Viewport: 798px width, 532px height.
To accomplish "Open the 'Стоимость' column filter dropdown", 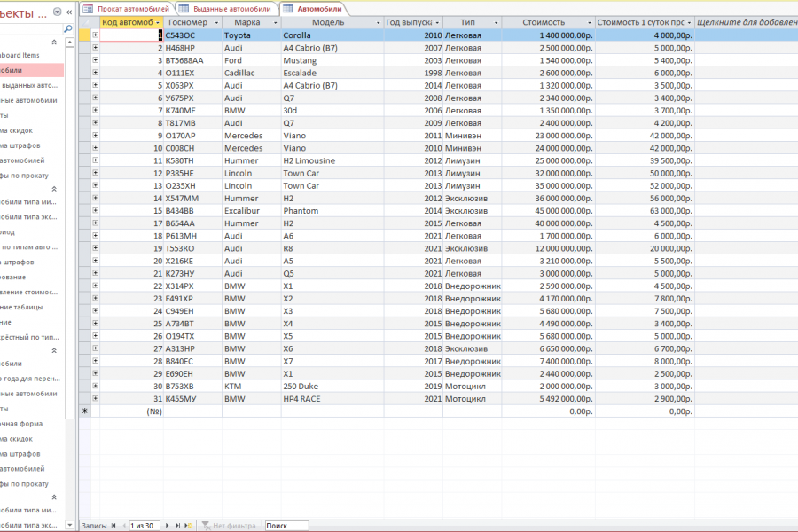I will 590,22.
